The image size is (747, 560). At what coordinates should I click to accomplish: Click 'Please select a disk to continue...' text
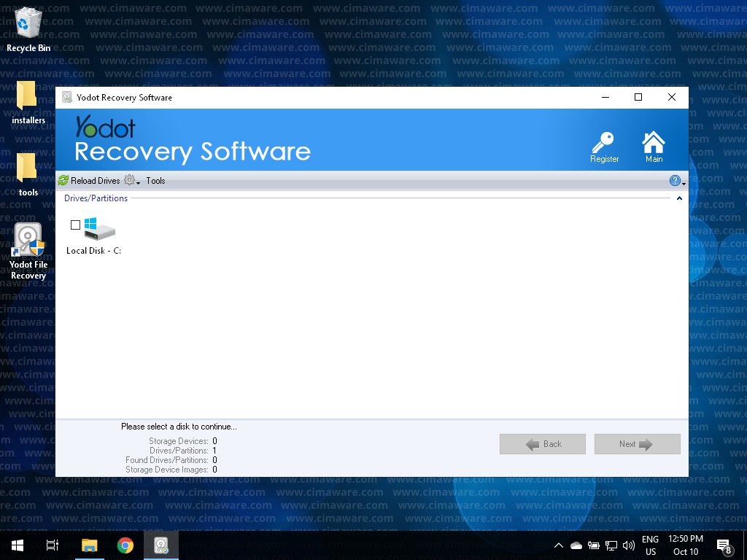pos(179,427)
